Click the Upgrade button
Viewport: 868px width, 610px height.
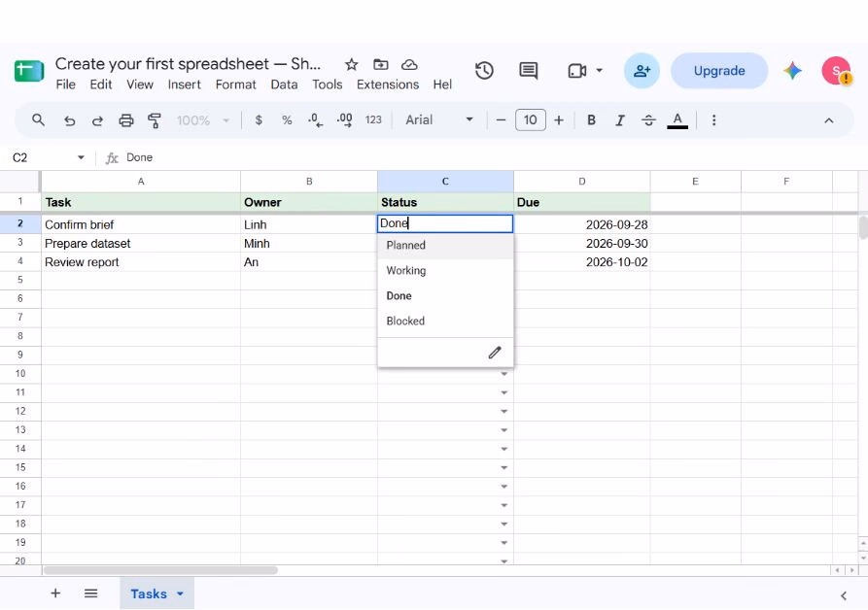point(719,71)
